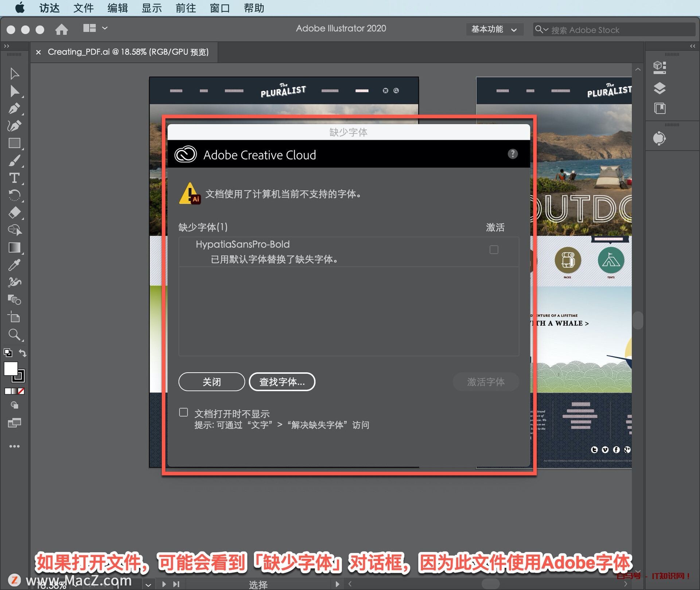Image resolution: width=700 pixels, height=590 pixels.
Task: Check the 激活 checkbox for HypatiaSansPro-Bold
Action: (494, 249)
